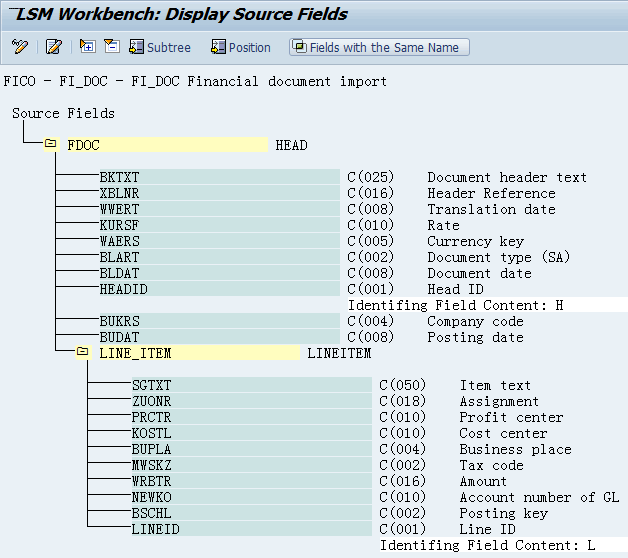Click 'Currency key' description
This screenshot has width=628, height=558.
click(475, 242)
